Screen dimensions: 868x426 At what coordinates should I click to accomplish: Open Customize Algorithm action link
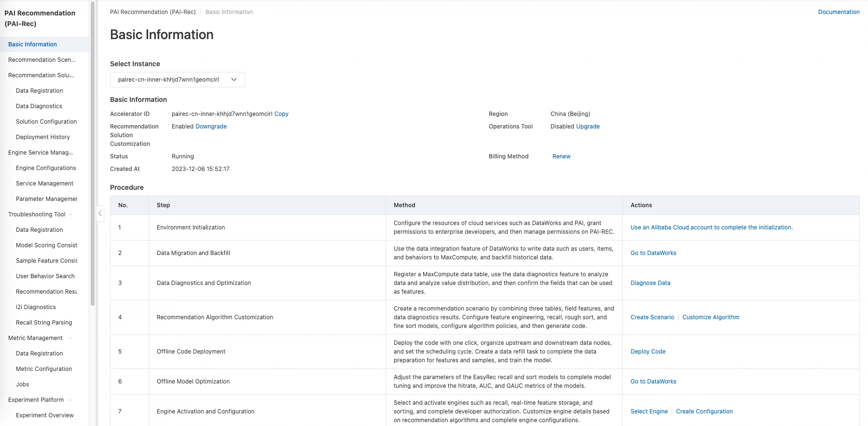click(710, 317)
